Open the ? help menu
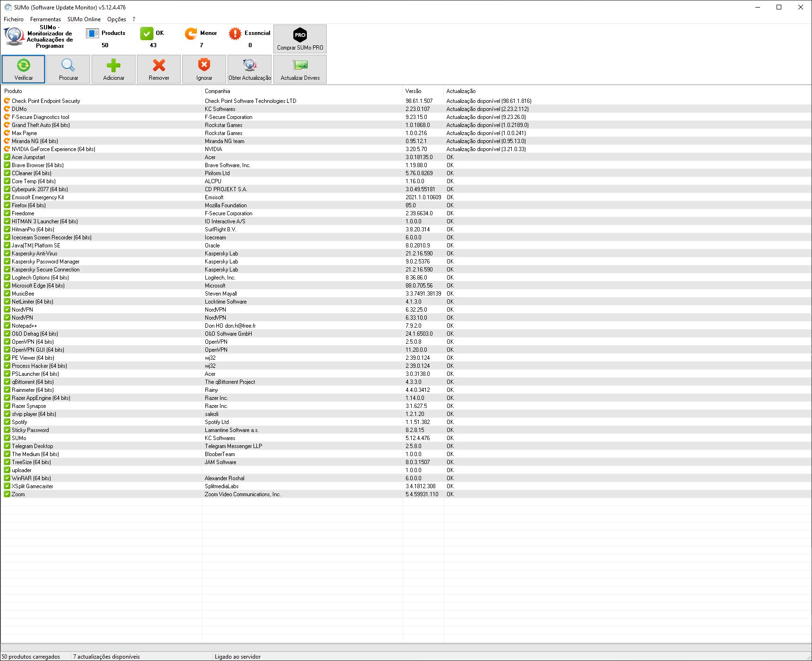This screenshot has width=812, height=661. (134, 19)
